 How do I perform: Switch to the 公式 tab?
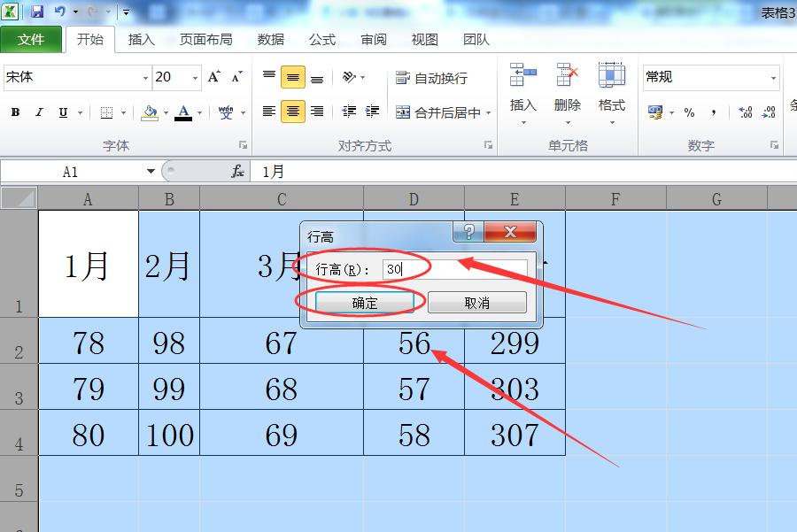(x=322, y=39)
